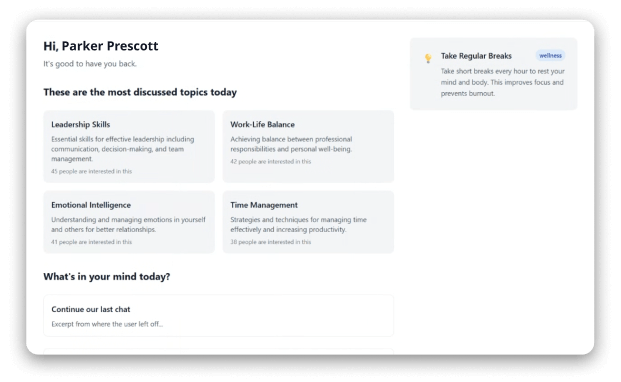Click the wellness tag badge
Image resolution: width=621 pixels, height=382 pixels.
550,56
